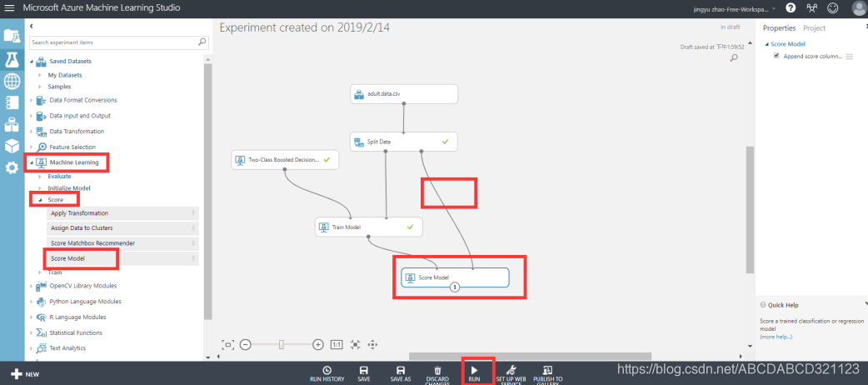
Task: Select Assign Data to Clusters module
Action: pos(123,228)
